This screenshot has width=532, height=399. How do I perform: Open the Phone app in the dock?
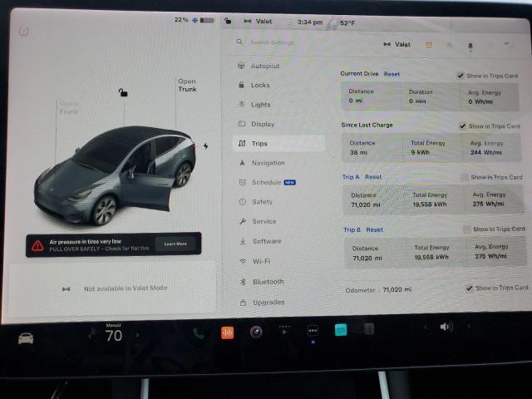point(199,333)
